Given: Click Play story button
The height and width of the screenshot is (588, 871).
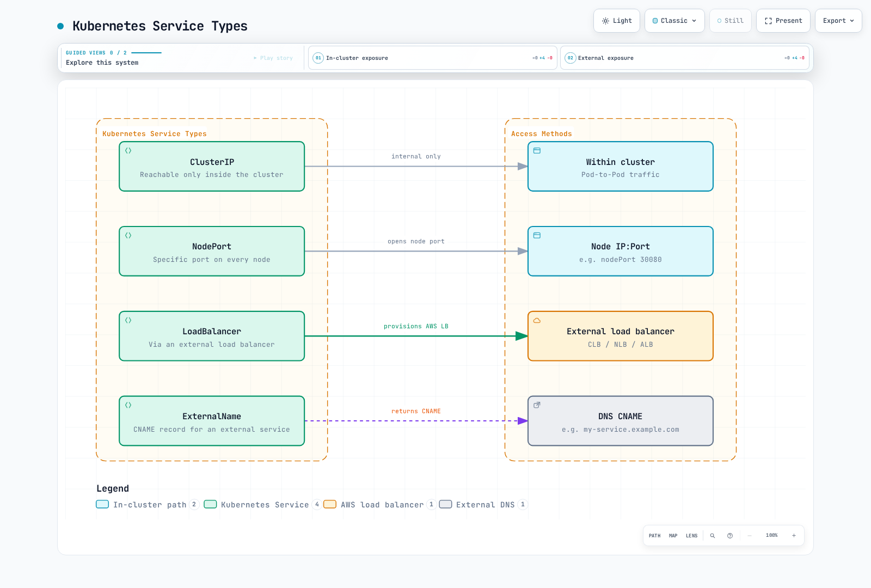Looking at the screenshot, I should coord(273,58).
